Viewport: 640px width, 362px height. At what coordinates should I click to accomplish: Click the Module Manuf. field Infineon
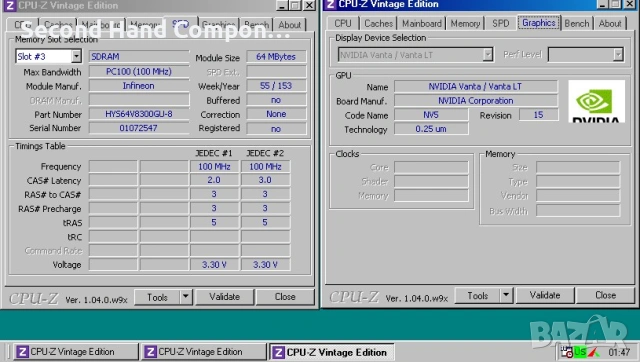[139, 86]
